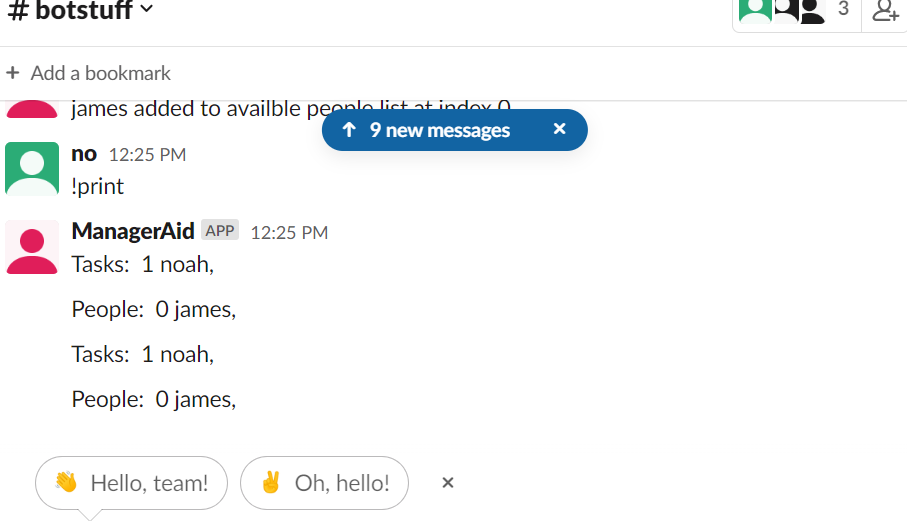Click the 12:25 PM timestamp on !print

point(148,155)
